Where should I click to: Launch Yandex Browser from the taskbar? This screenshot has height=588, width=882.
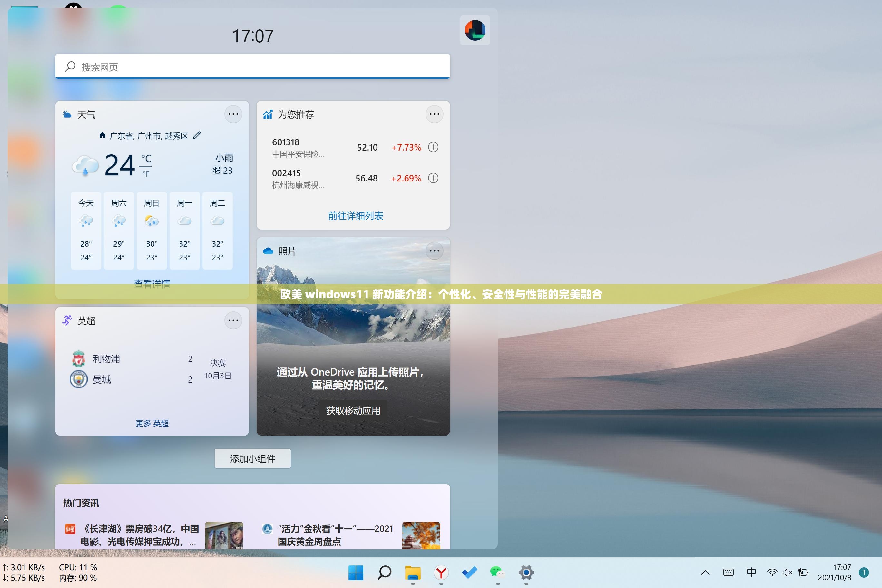441,573
